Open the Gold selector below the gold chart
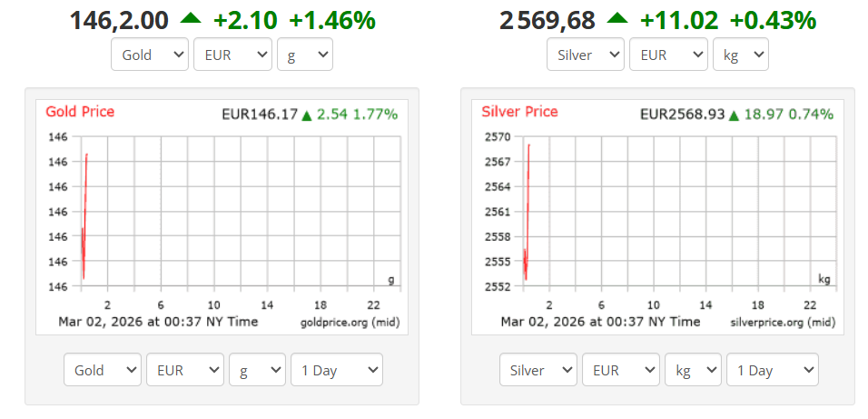The height and width of the screenshot is (419, 868). pos(103,370)
